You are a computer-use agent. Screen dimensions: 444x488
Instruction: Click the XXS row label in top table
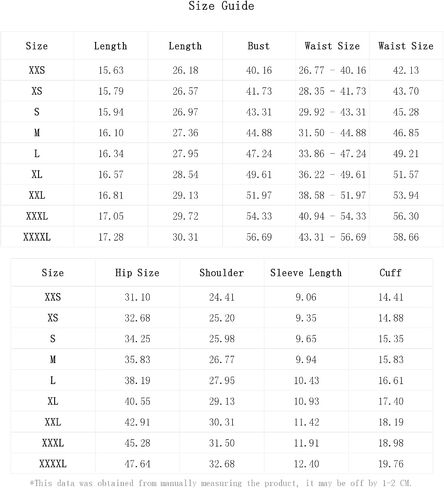coord(37,70)
